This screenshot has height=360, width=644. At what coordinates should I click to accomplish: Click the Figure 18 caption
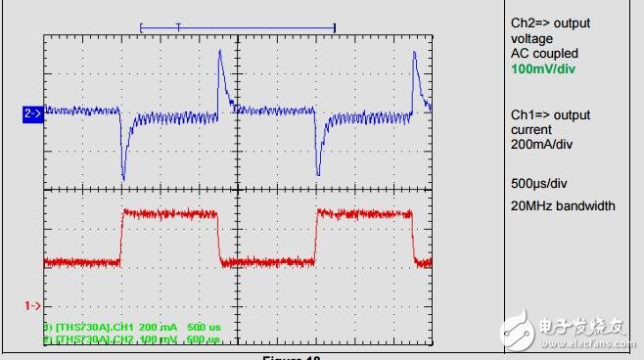coord(291,357)
